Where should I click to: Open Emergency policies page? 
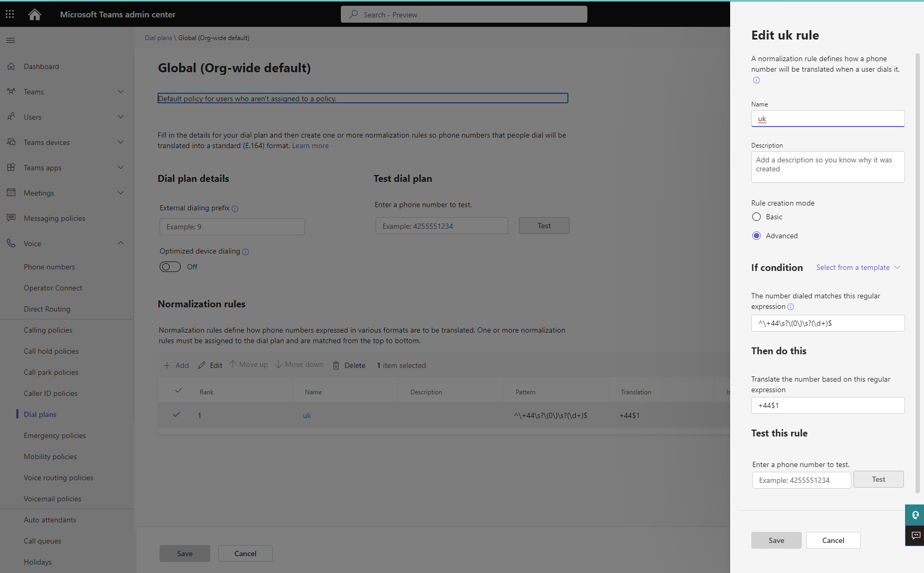55,435
